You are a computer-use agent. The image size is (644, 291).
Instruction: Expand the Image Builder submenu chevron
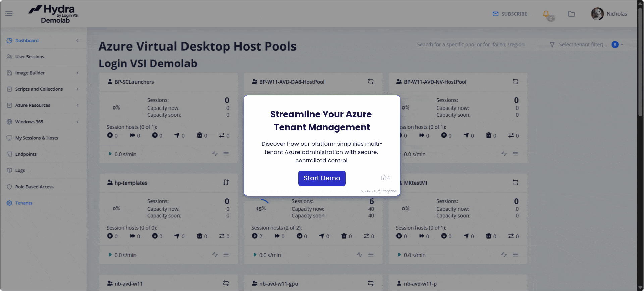77,73
